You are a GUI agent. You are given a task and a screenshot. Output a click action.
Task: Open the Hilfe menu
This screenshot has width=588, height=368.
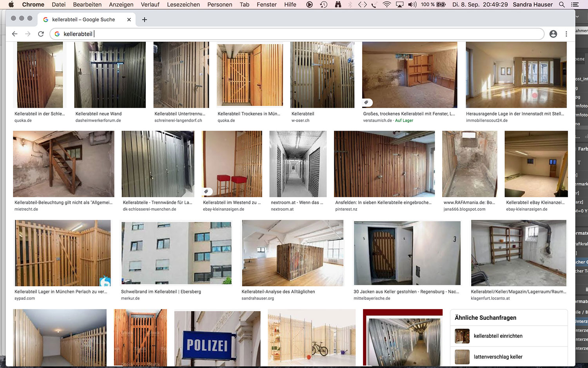coord(290,4)
